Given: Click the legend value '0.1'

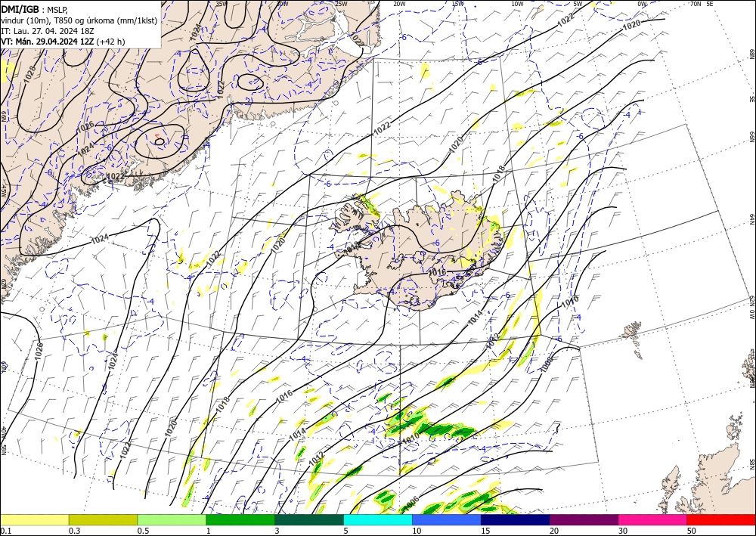Looking at the screenshot, I should pyautogui.click(x=5, y=531).
